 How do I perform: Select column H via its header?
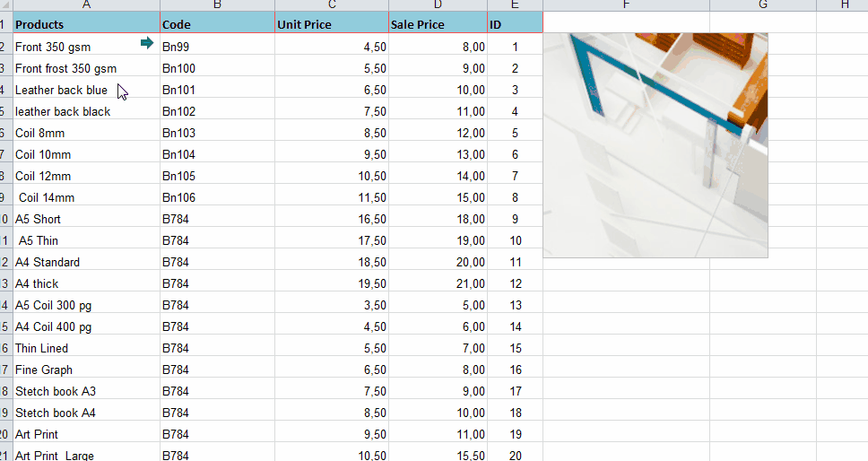coord(842,5)
